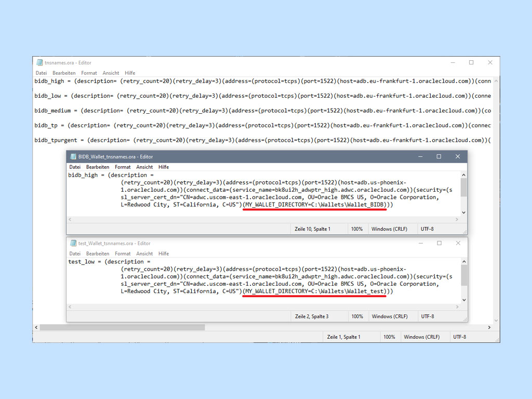Click scroll-left arrow of tnsnames.ora horizontal scrollbar
Viewport: 532px width, 399px height.
pos(36,327)
